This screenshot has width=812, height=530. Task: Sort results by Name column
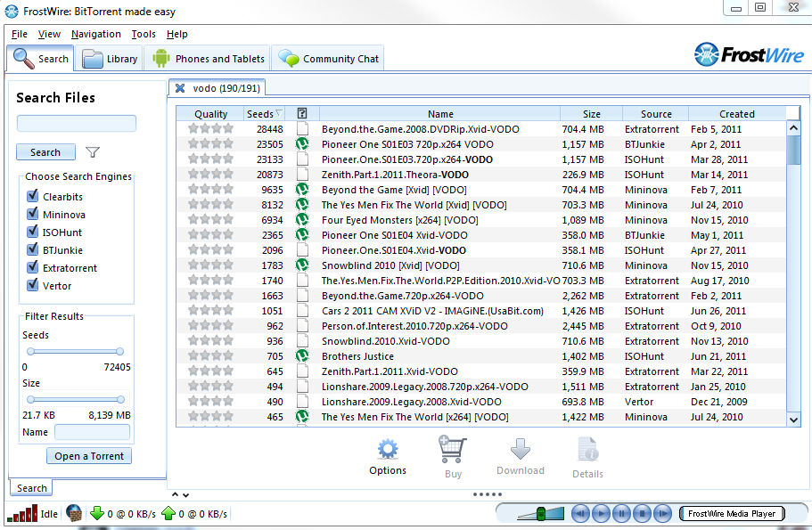(x=440, y=113)
